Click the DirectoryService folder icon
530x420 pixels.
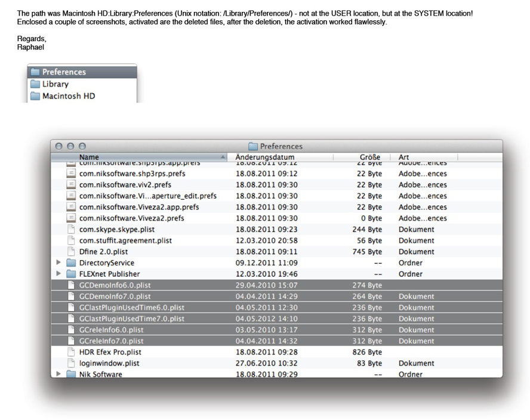point(71,263)
